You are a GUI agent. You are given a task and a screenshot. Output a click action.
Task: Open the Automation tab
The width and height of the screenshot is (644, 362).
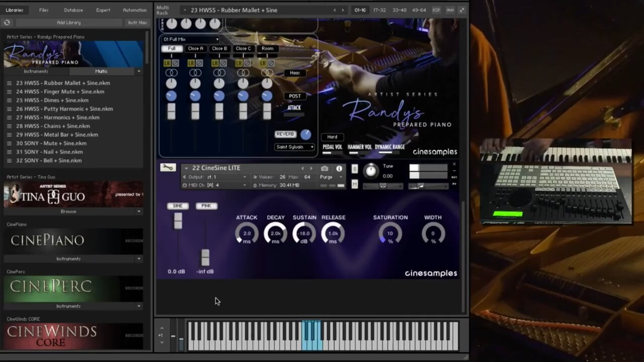(135, 10)
